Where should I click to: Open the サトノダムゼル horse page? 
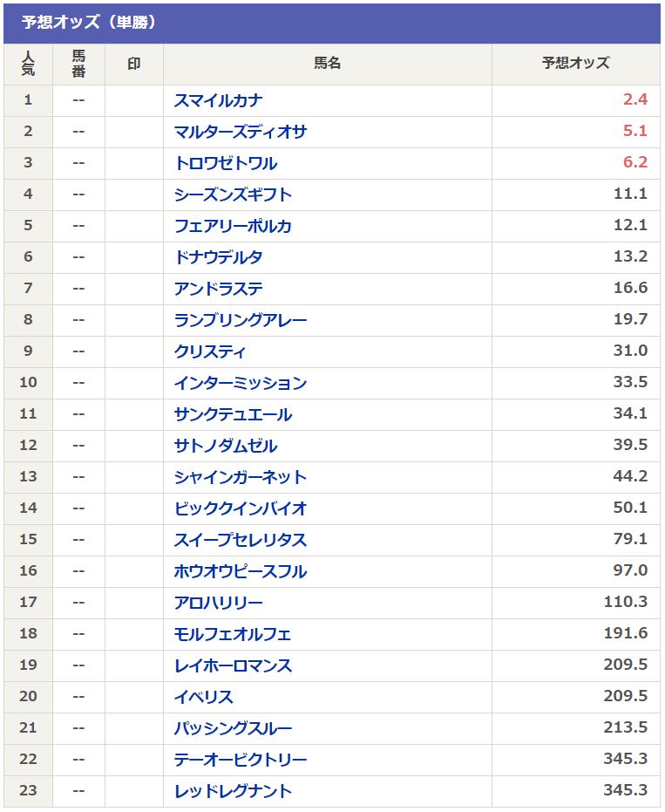(x=226, y=446)
